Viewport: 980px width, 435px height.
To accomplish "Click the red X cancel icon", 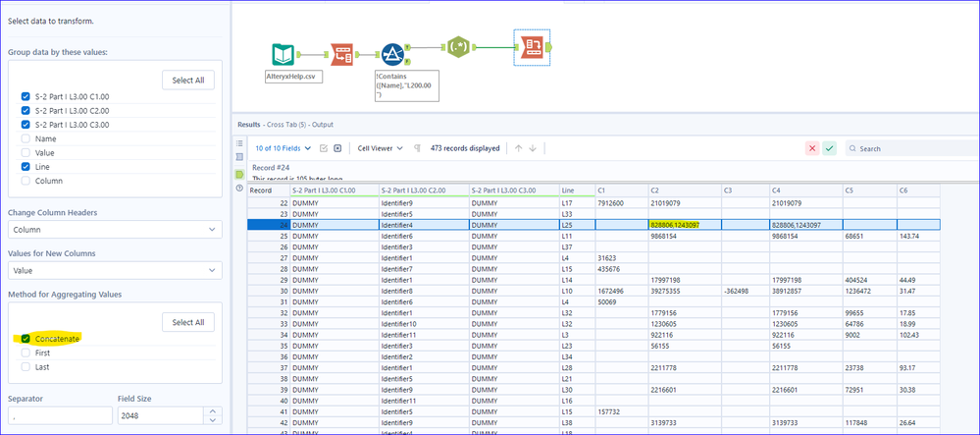I will point(812,148).
